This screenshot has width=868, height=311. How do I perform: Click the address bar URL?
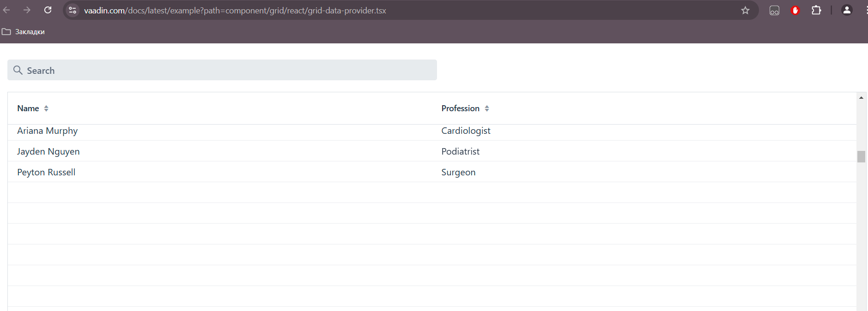click(x=235, y=10)
